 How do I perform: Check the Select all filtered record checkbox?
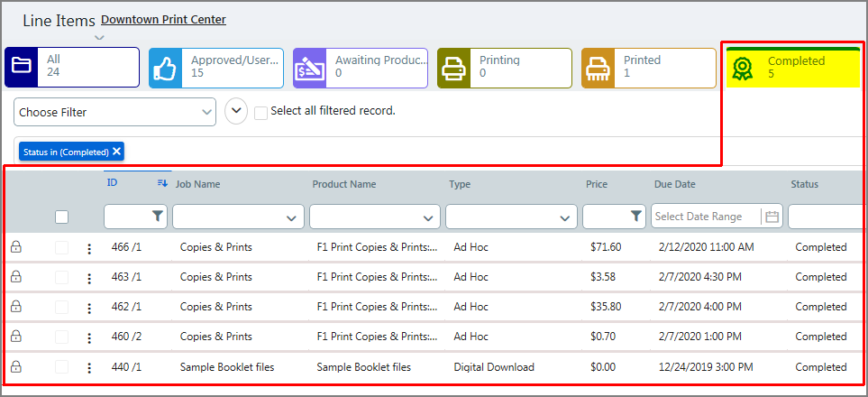point(260,113)
